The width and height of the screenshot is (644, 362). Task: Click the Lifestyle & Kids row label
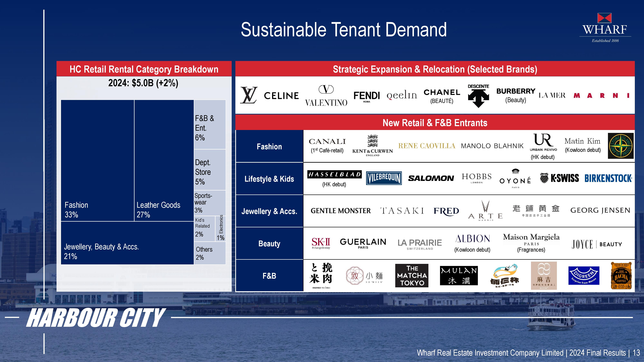[x=269, y=179]
